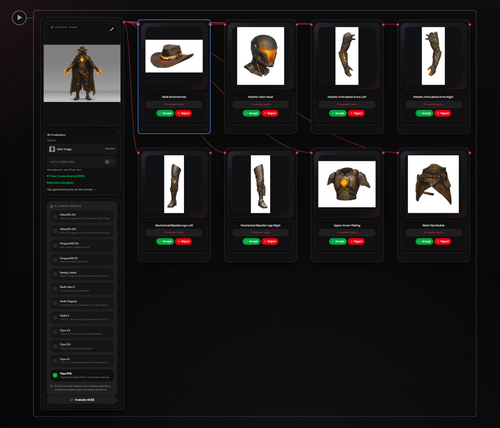Click the empty bottom field of the Wide Brimmed Hat card
Viewport: 500px width, 428px height.
(x=174, y=127)
